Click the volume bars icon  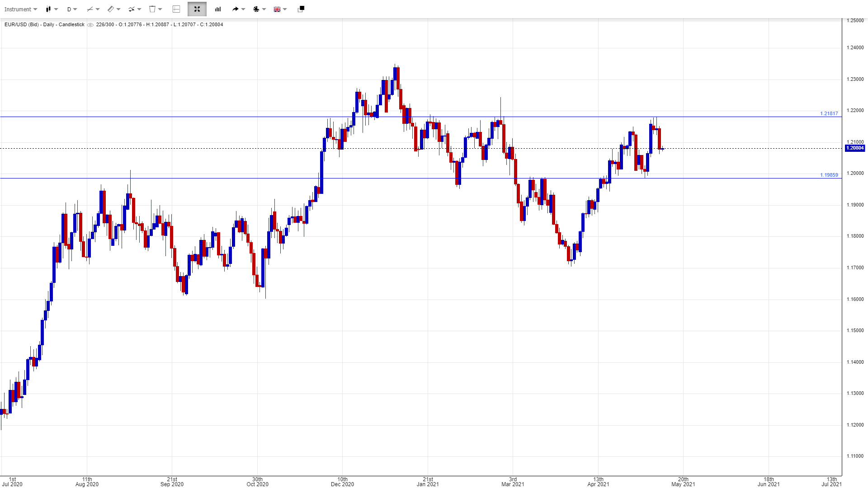[x=218, y=9]
